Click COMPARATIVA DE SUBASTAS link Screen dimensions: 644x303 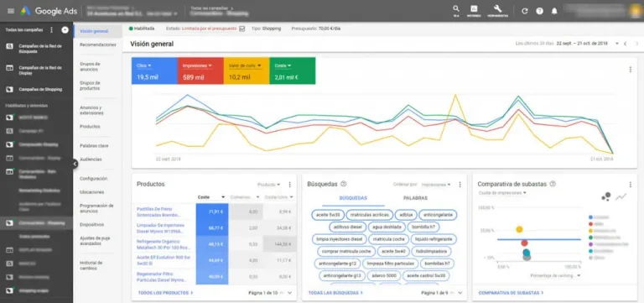(511, 293)
